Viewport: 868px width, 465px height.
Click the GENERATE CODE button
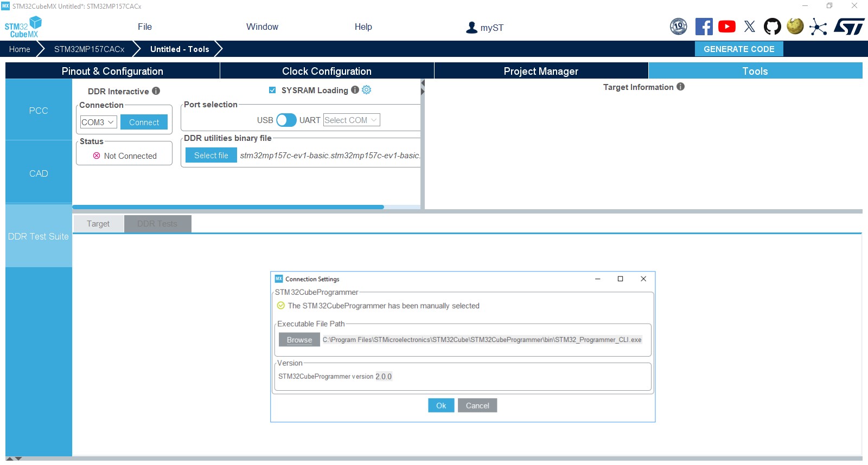point(739,49)
